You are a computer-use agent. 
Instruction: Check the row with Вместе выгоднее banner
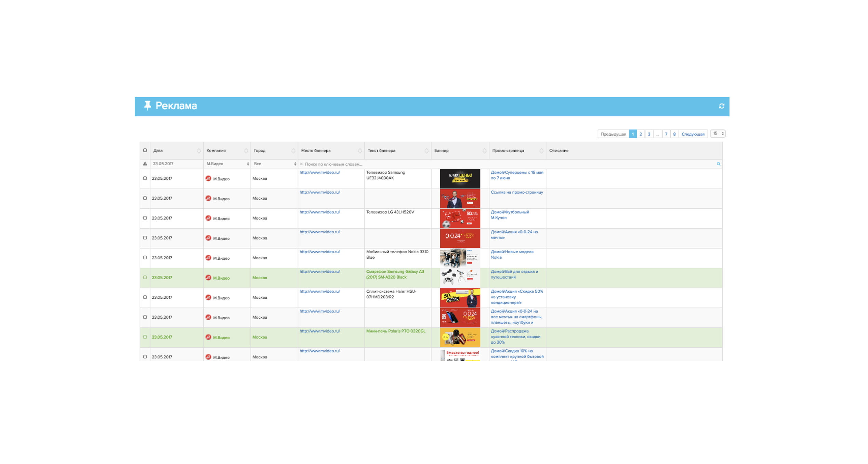(145, 357)
